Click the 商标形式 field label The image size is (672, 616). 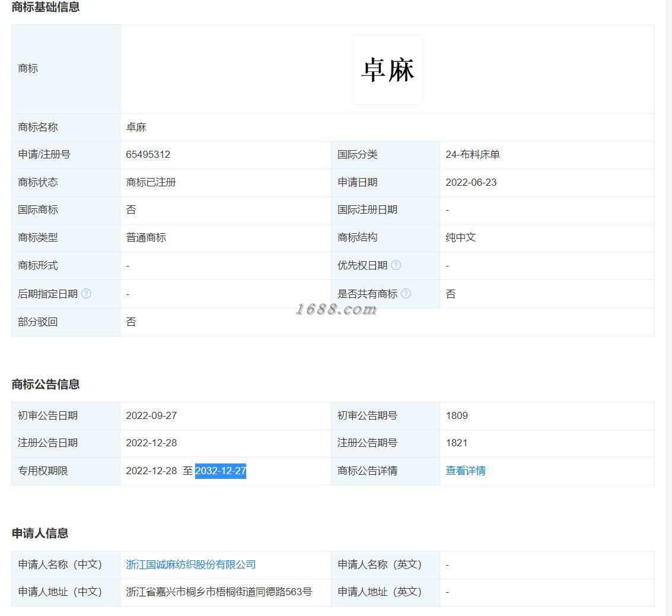38,265
